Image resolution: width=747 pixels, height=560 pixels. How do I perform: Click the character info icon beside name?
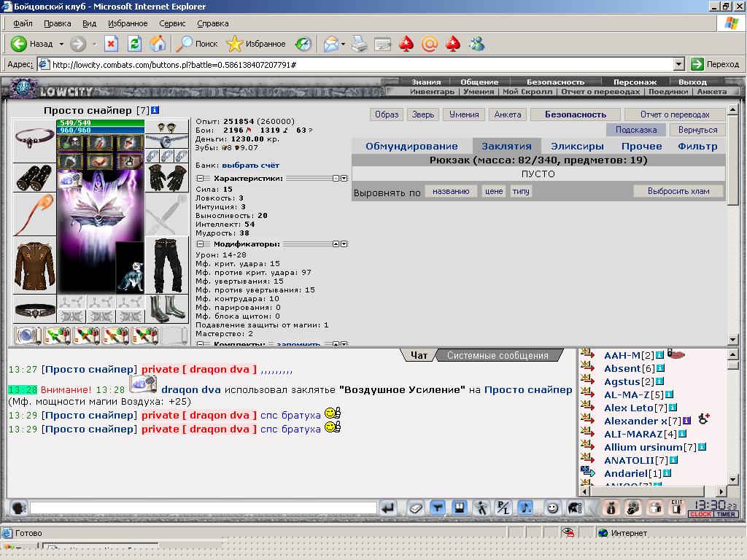(x=155, y=110)
